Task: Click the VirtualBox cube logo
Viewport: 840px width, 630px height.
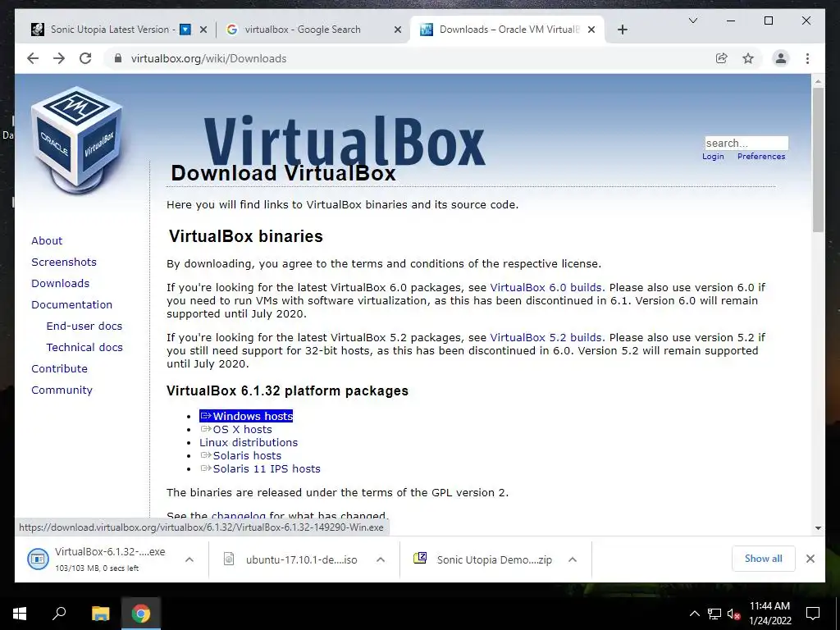Action: tap(77, 141)
